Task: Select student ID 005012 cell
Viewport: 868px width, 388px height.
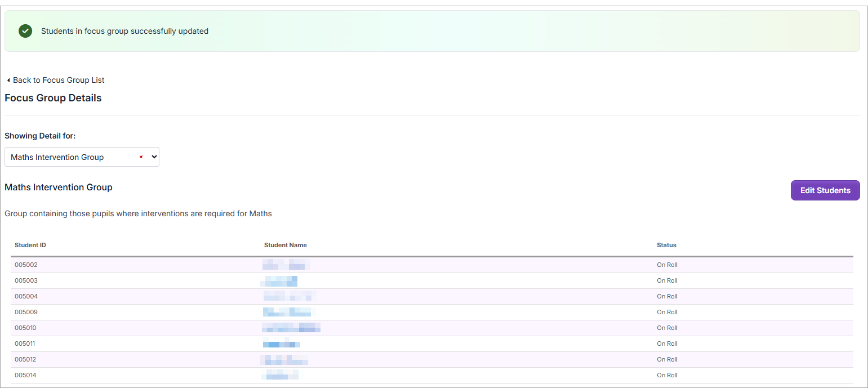Action: click(x=26, y=359)
